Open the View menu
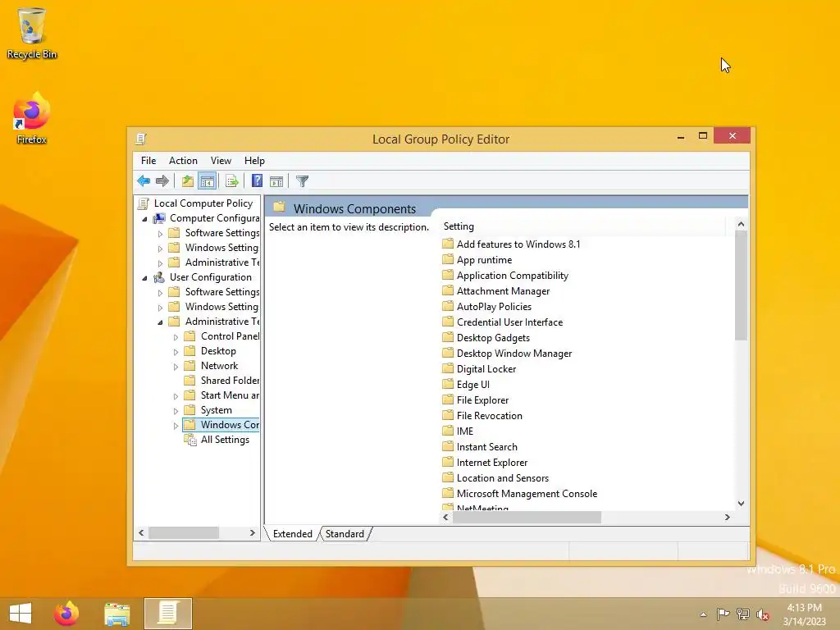Screen dimensions: 840x630 point(221,161)
